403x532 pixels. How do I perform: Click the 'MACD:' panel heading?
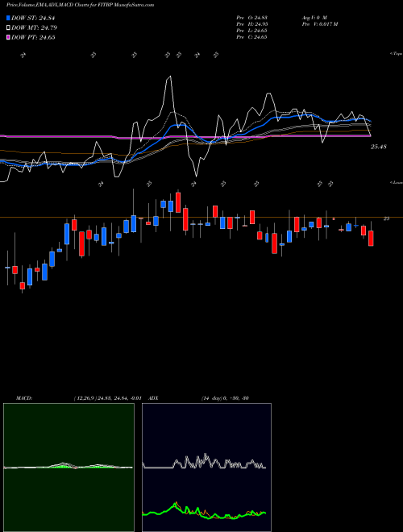(x=24, y=398)
